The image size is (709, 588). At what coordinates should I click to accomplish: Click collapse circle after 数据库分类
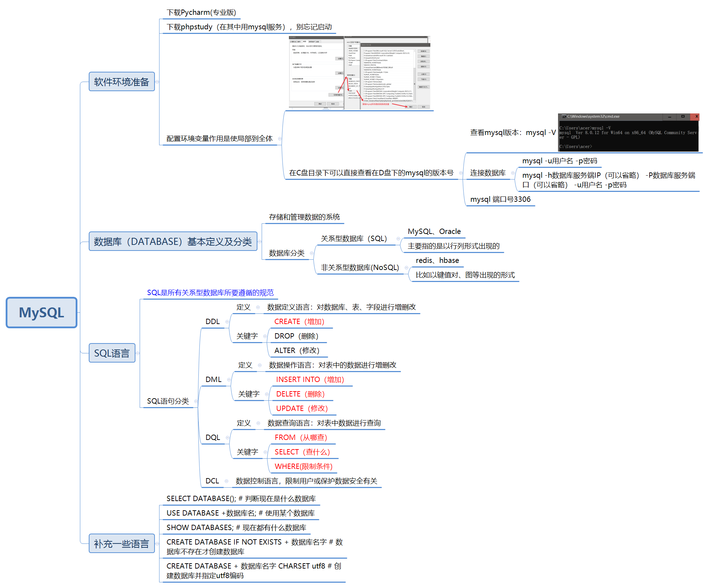tap(312, 253)
